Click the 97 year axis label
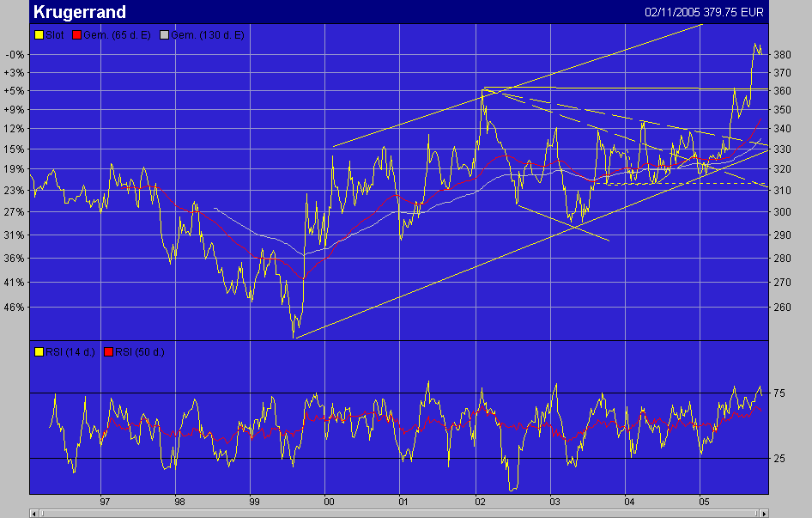812x518 pixels. (x=105, y=502)
